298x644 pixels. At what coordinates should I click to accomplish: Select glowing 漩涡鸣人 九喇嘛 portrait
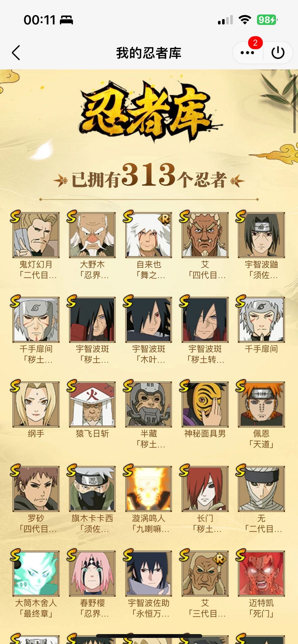pyautogui.click(x=149, y=489)
